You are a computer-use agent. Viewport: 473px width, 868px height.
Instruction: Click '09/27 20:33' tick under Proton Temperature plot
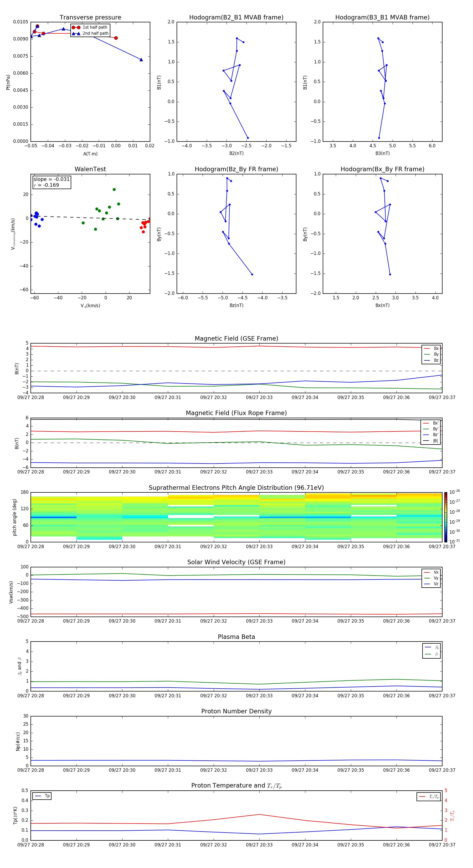coord(259,845)
